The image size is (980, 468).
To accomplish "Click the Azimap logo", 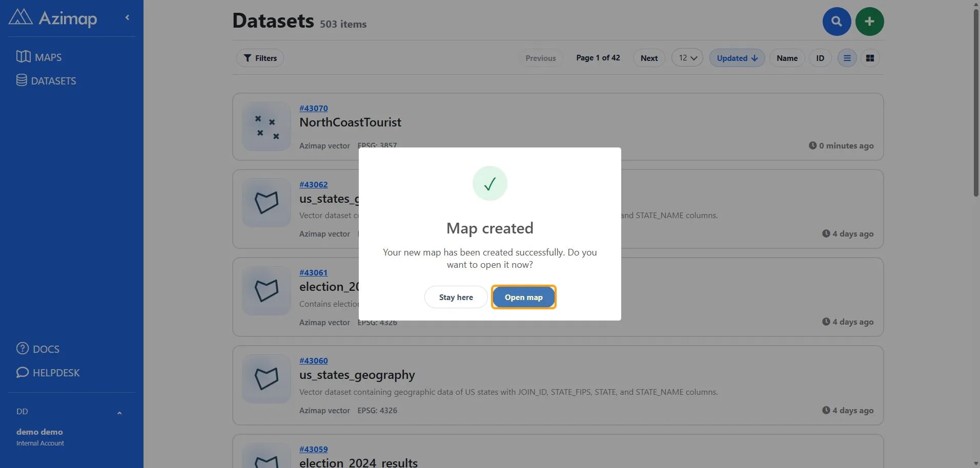I will click(53, 18).
